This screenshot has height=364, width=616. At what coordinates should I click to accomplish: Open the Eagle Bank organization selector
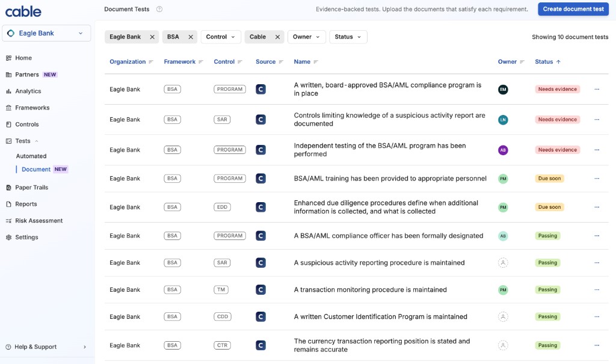[46, 33]
